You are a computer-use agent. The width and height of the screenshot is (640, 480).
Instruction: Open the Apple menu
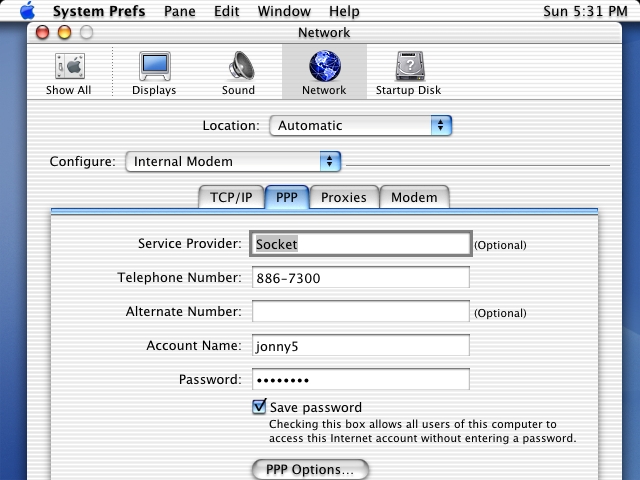coord(27,11)
